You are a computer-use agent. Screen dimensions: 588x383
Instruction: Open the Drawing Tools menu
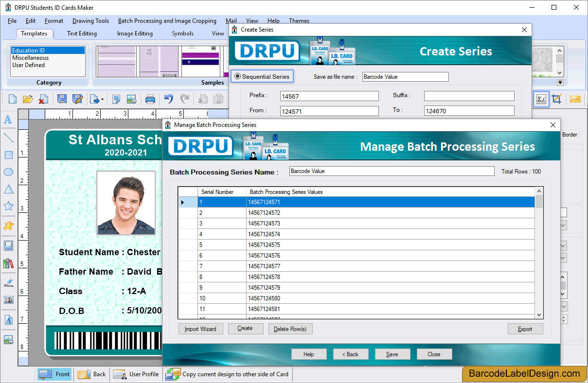90,21
